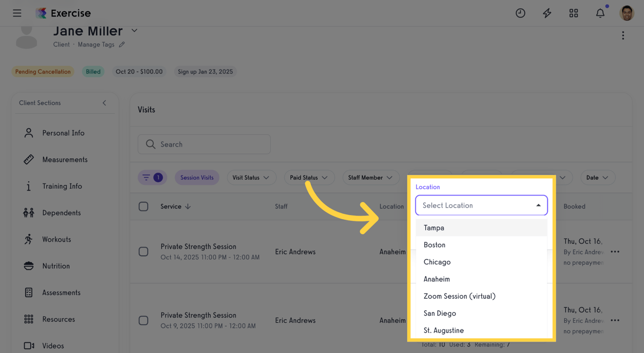Click the Jane Miller profile picture placeholder
Image resolution: width=644 pixels, height=353 pixels.
pyautogui.click(x=26, y=37)
